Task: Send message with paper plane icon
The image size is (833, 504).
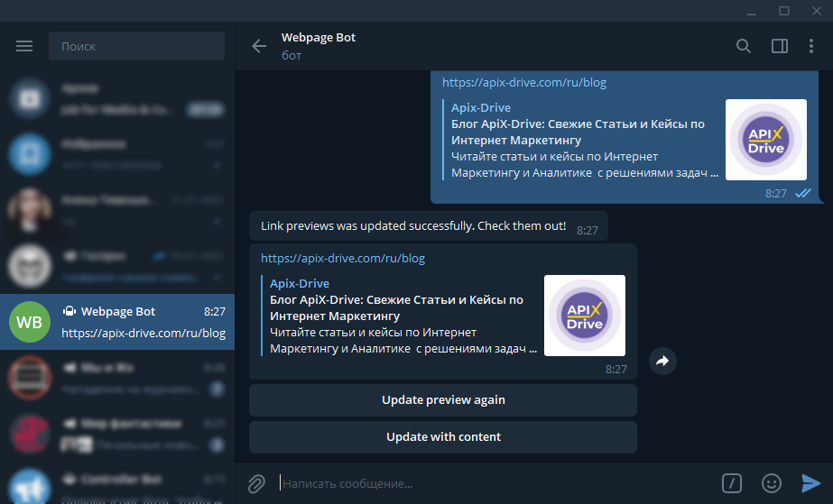Action: [x=810, y=483]
